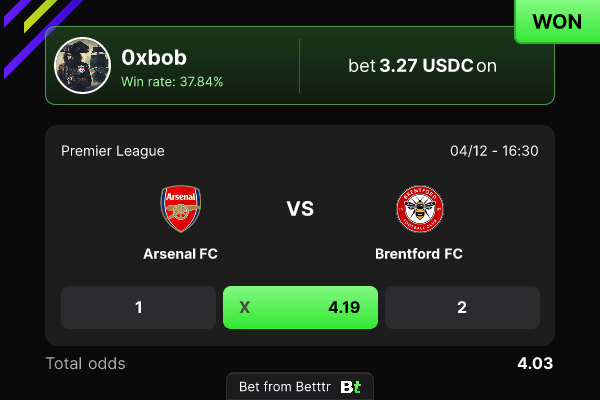Click the Arsenal FC crest
Screen dimensions: 600x400
(181, 209)
